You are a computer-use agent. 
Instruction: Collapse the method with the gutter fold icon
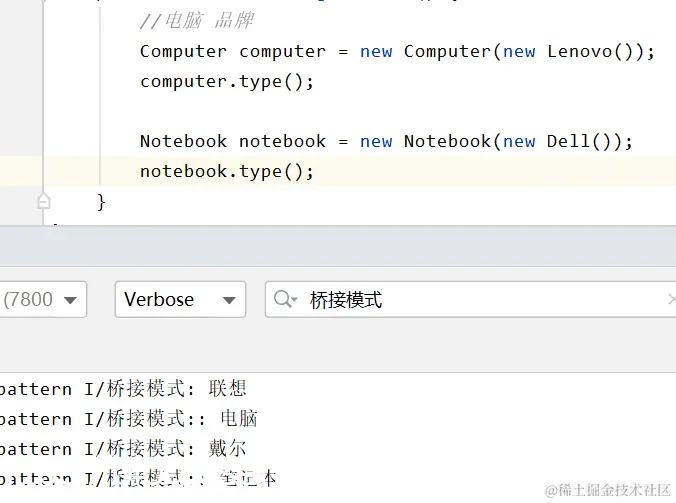pos(44,201)
